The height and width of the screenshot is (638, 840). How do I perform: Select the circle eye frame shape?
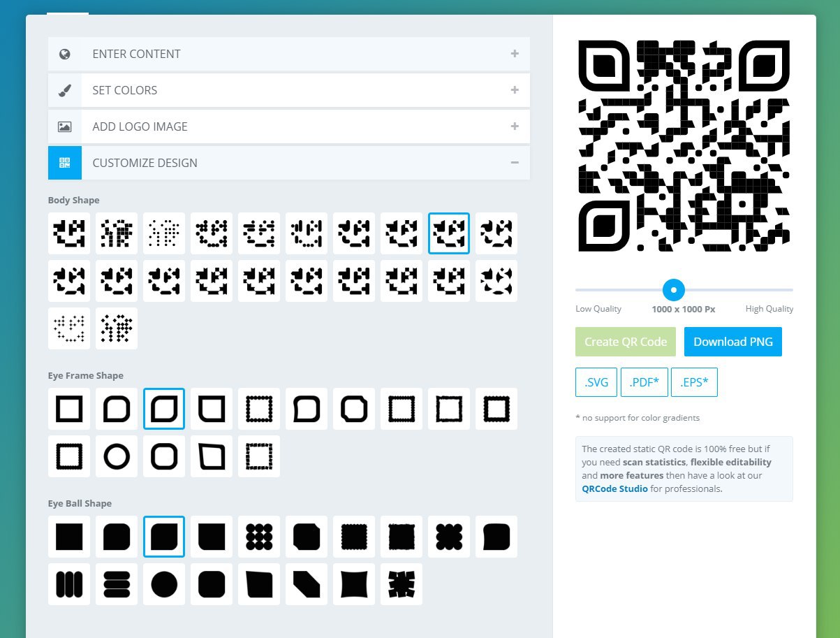tap(117, 456)
